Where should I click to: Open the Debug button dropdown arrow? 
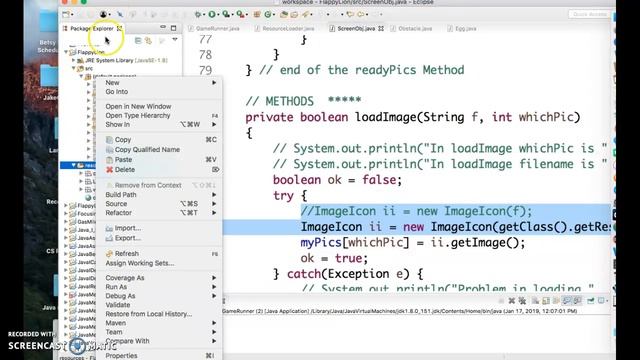point(204,15)
